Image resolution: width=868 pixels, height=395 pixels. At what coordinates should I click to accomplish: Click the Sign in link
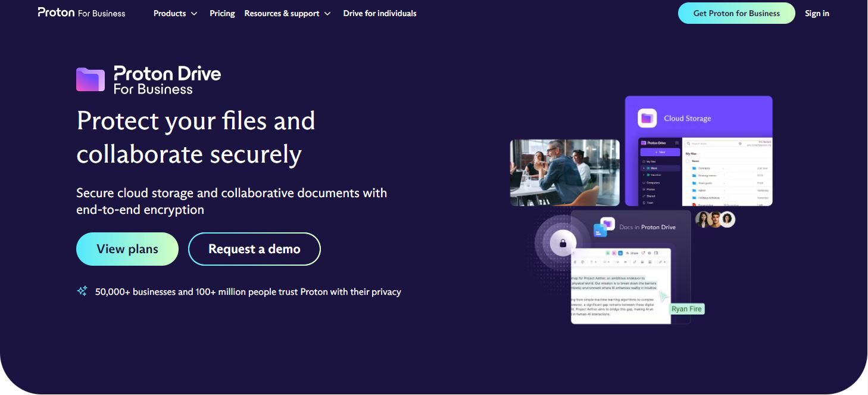pos(817,13)
